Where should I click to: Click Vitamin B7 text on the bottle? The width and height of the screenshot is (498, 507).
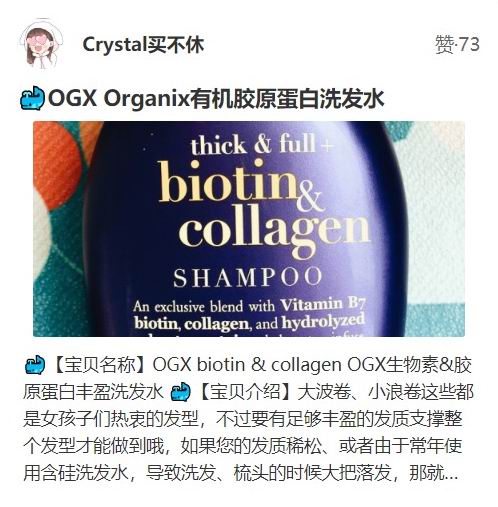click(322, 303)
